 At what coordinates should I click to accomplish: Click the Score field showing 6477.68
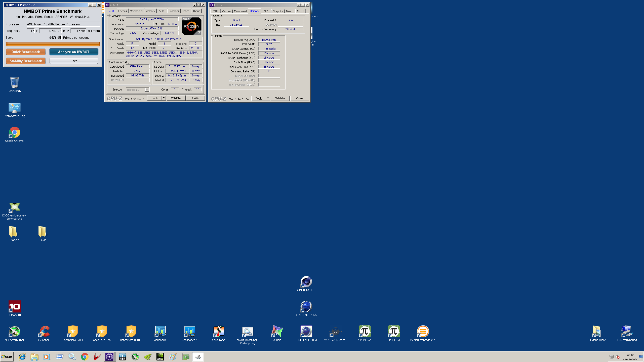[44, 37]
